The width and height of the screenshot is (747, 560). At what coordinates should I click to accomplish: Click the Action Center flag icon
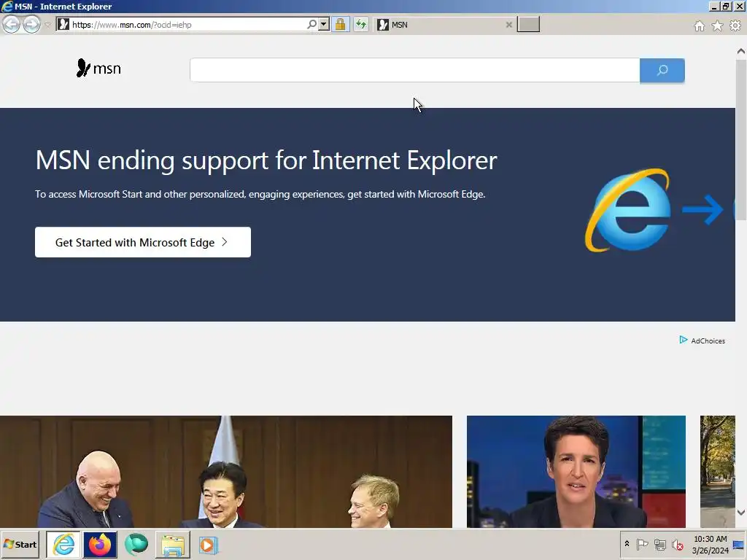(x=642, y=544)
